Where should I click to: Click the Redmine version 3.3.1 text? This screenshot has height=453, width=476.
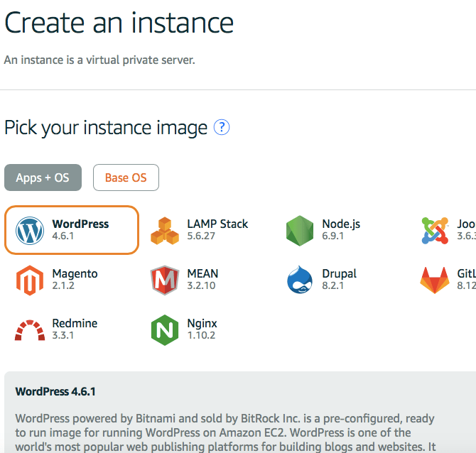tap(63, 335)
